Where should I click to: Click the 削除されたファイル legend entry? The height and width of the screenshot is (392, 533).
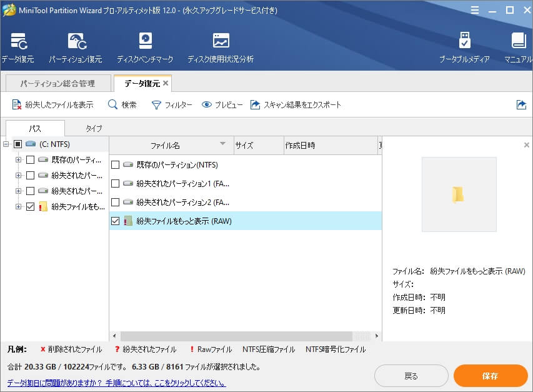coord(71,349)
